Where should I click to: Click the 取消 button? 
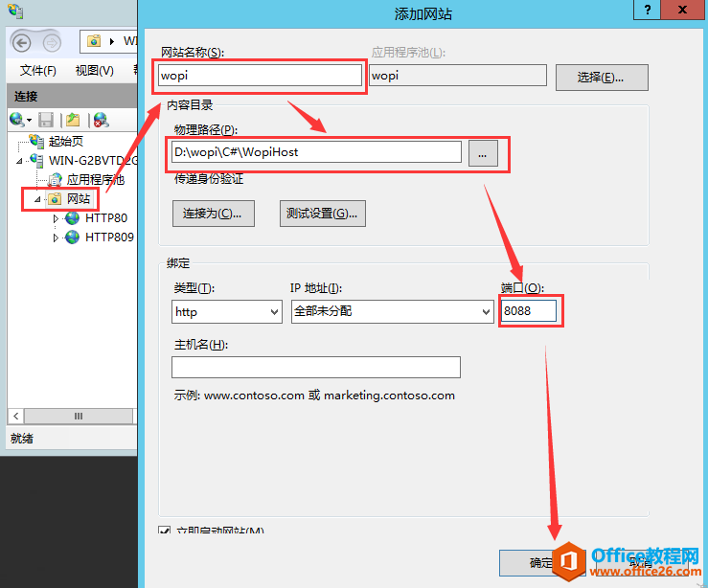click(x=641, y=562)
